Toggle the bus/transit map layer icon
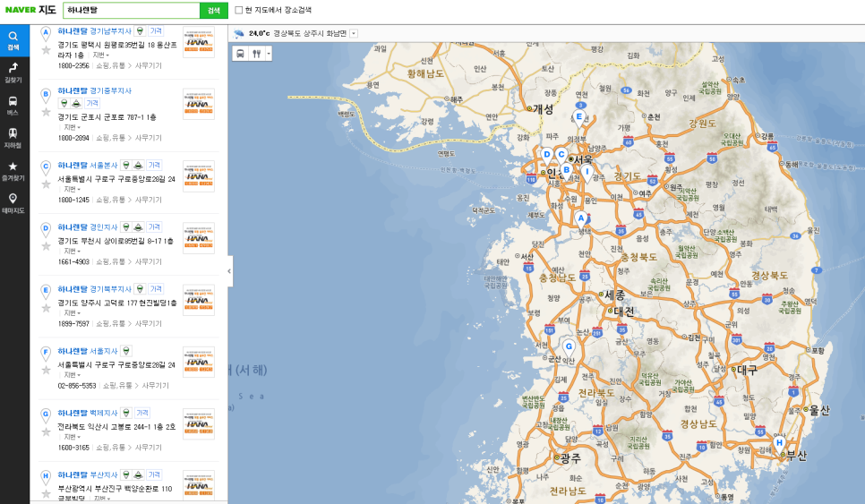 click(241, 54)
